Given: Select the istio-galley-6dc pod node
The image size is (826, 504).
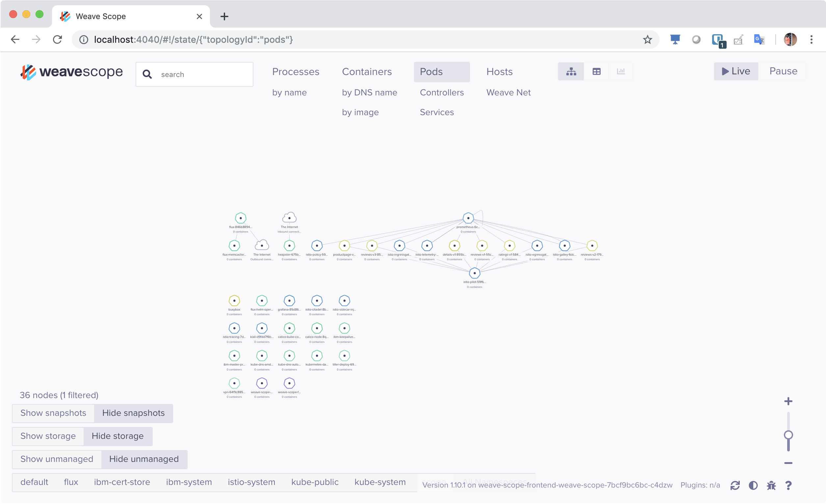Looking at the screenshot, I should point(564,246).
